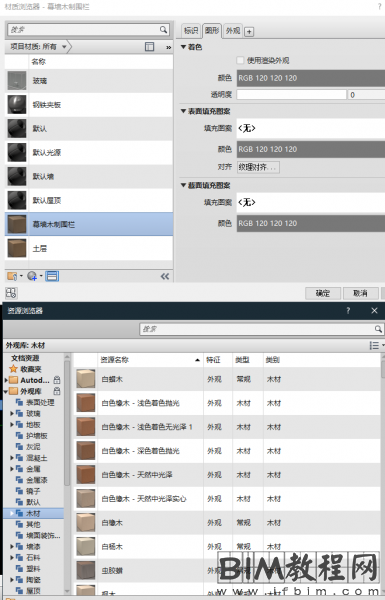
Task: Open the double-chevron overflow next to view icon
Action: 168,47
